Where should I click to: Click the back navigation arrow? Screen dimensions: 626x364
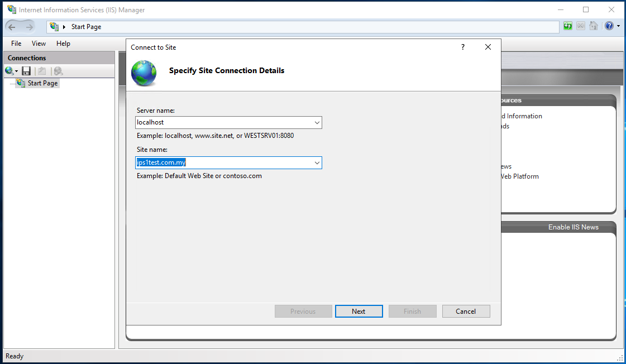[x=12, y=27]
